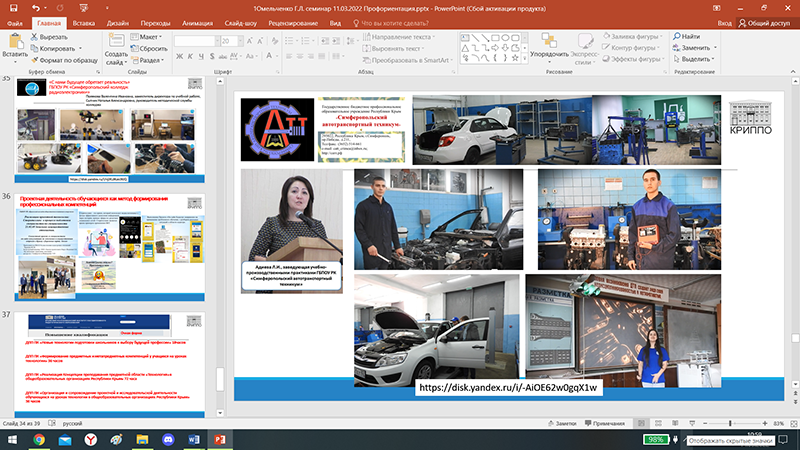800x450 pixels.
Task: Switch to the Анимация tab
Action: tap(197, 23)
